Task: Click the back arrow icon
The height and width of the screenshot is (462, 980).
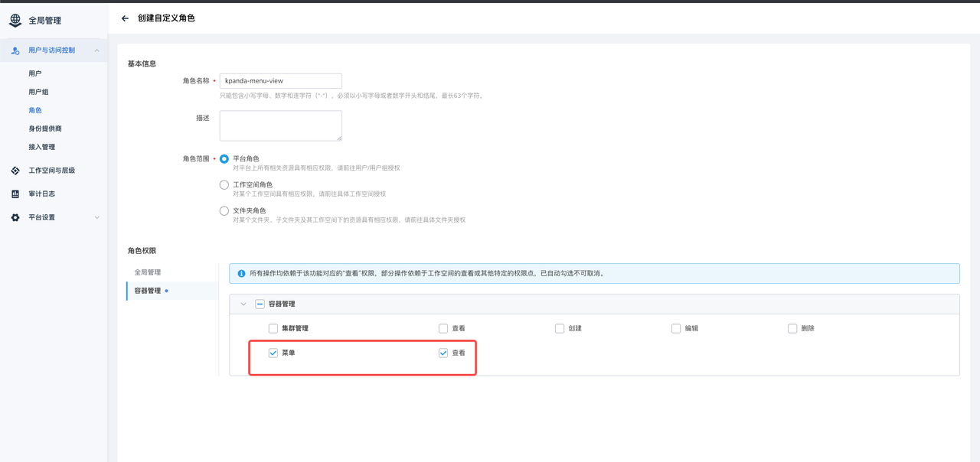Action: [x=125, y=18]
